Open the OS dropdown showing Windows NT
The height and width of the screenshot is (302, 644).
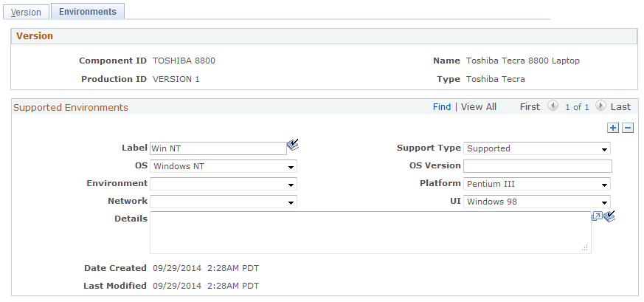224,166
